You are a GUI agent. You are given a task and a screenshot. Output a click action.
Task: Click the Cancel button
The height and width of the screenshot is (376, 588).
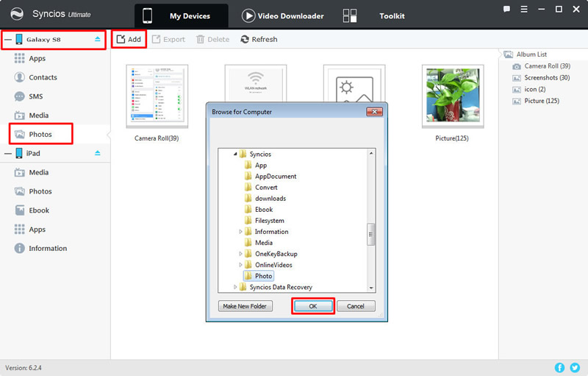click(356, 306)
